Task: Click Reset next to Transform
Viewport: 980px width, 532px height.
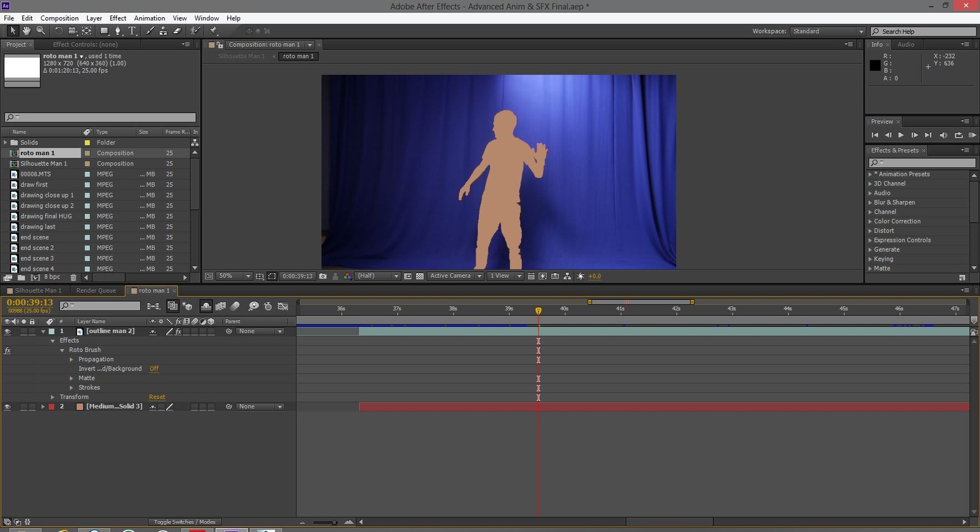Action: 157,397
